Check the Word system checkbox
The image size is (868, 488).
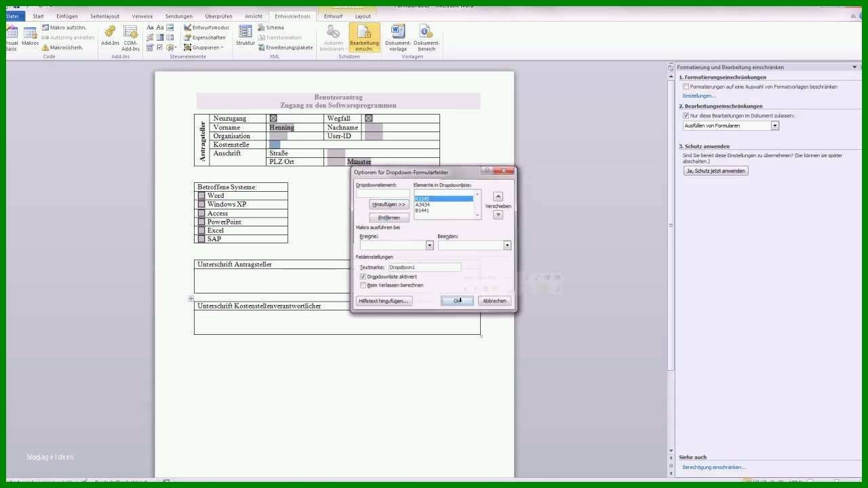coord(201,196)
